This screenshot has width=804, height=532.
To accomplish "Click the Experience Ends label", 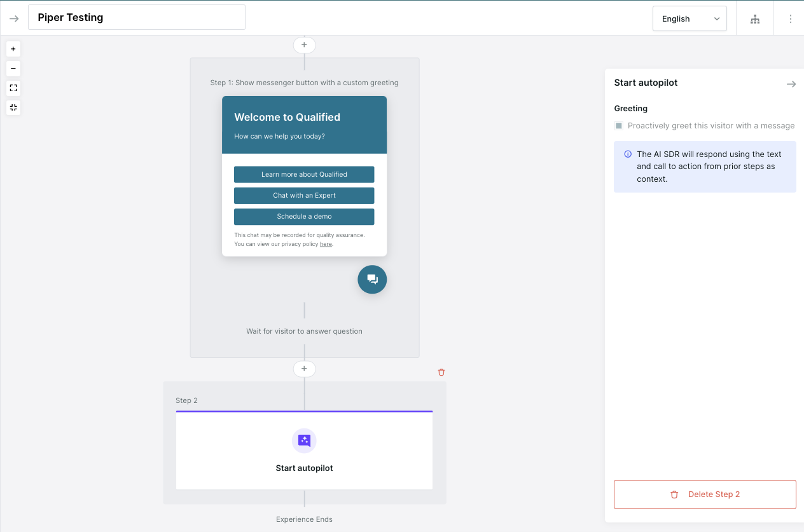I will tap(304, 519).
